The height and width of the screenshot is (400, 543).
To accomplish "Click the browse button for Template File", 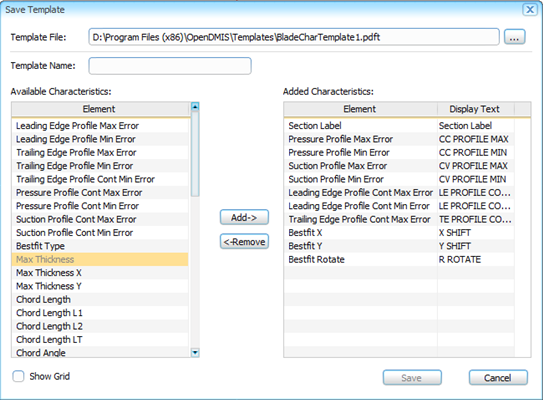I will coord(514,37).
